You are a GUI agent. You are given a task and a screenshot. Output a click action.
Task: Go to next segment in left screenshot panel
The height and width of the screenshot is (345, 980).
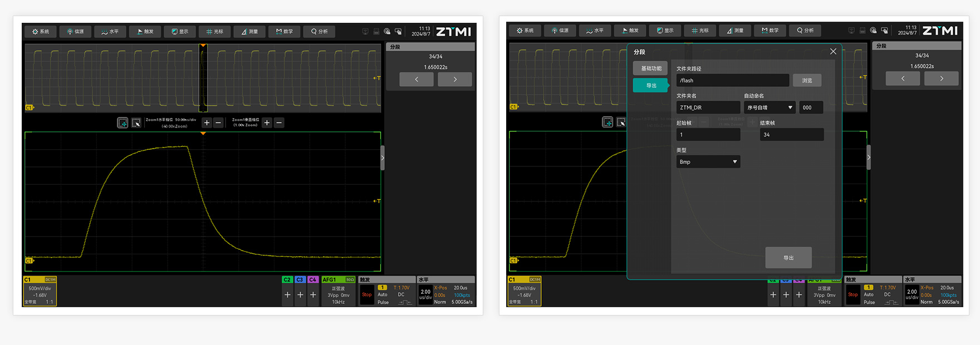point(454,80)
